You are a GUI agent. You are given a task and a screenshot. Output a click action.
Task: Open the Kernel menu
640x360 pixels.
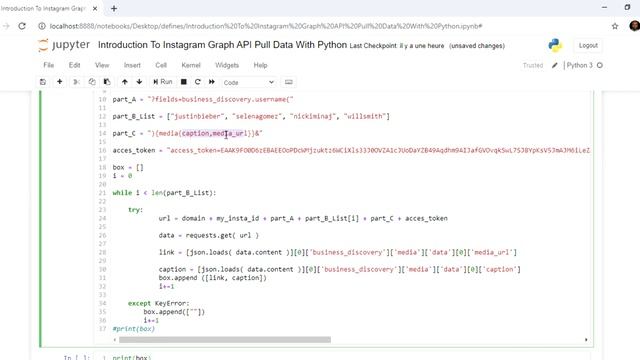[191, 65]
